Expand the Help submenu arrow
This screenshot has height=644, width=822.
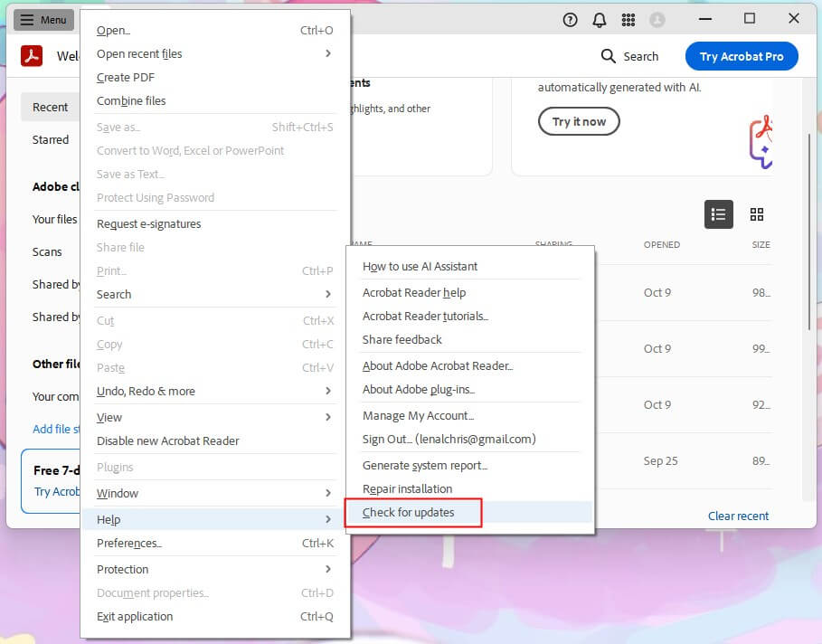tap(328, 519)
